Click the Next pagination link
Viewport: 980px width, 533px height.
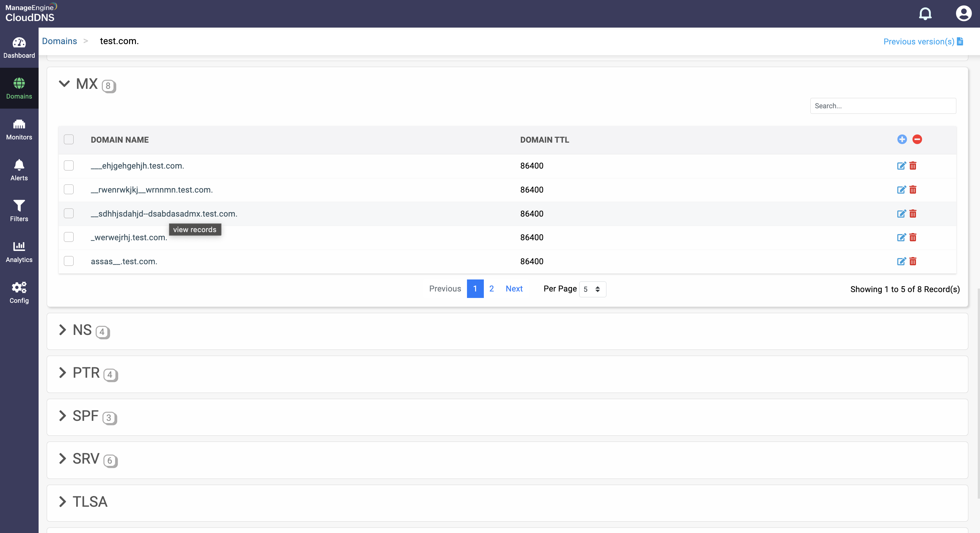coord(514,289)
